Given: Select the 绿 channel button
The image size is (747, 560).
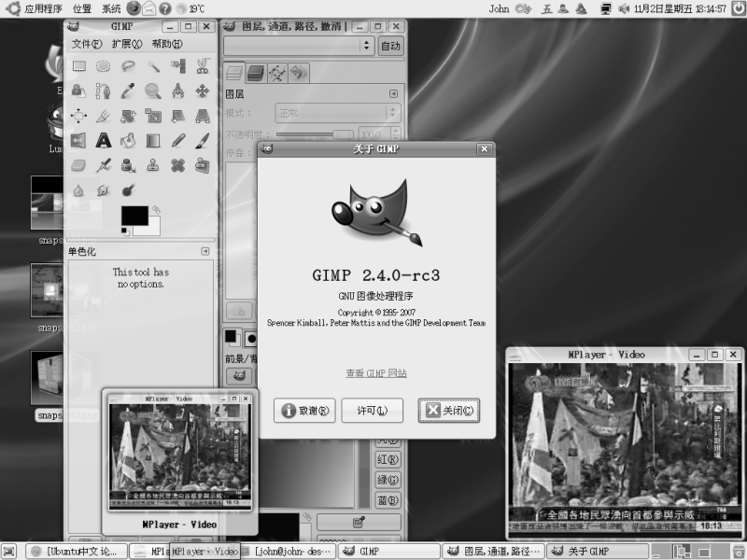Looking at the screenshot, I should pyautogui.click(x=388, y=480).
